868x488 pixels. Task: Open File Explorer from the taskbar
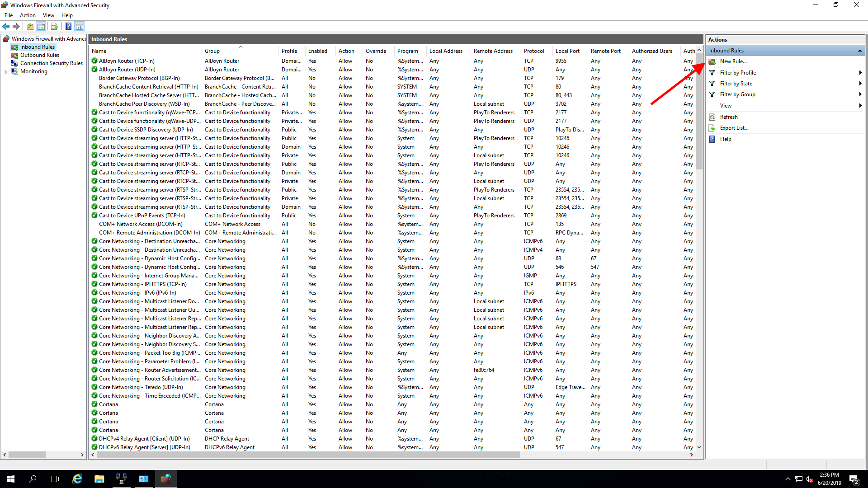pyautogui.click(x=99, y=479)
